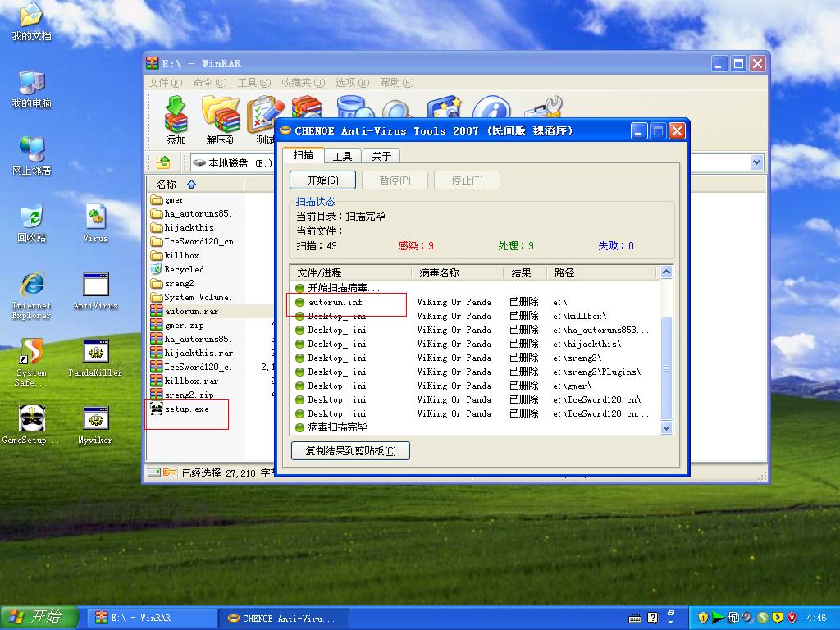Screen dimensions: 840x630
Task: Select the autorun.inf scan result row
Action: pyautogui.click(x=335, y=302)
